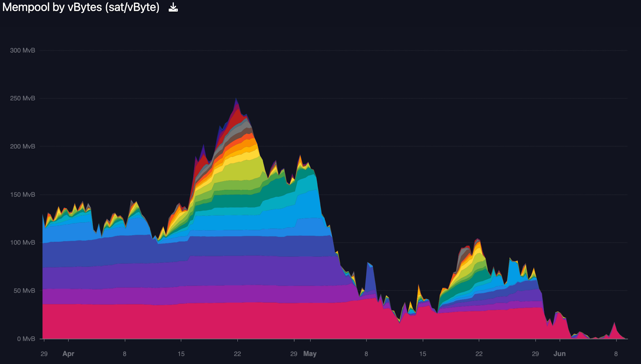
Task: Click the May 22 date tick label
Action: pyautogui.click(x=479, y=354)
